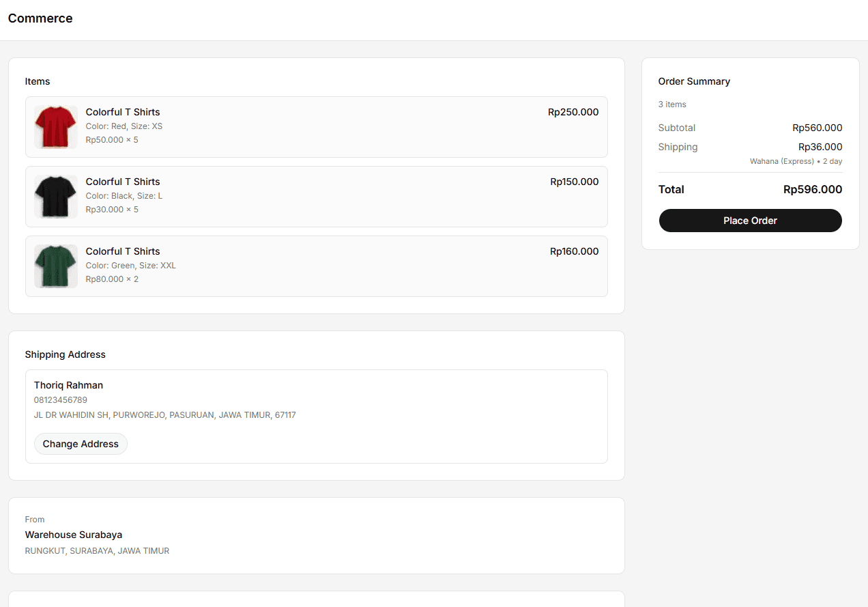This screenshot has width=868, height=607.
Task: Click Warehouse Surabaya name
Action: [x=74, y=535]
